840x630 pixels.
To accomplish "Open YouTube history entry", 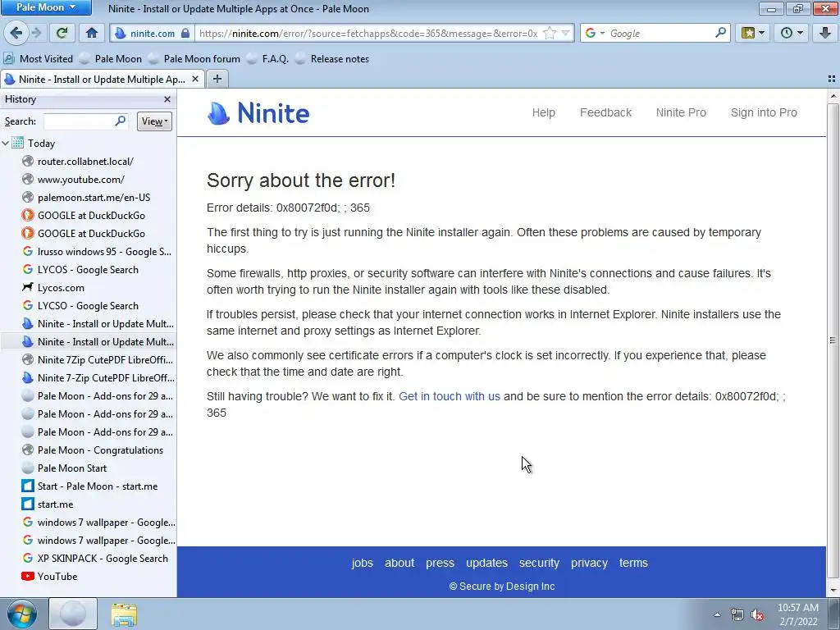I will click(x=57, y=577).
